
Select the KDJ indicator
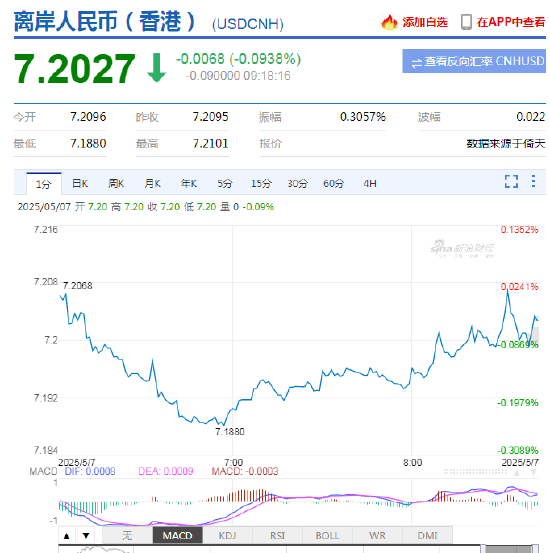click(x=227, y=536)
